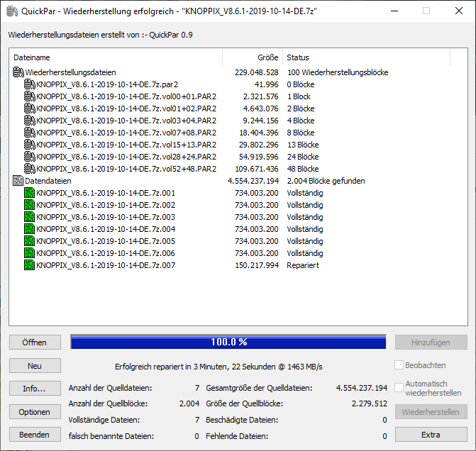
Task: Click the green icon of file .7z.002
Action: click(x=30, y=205)
